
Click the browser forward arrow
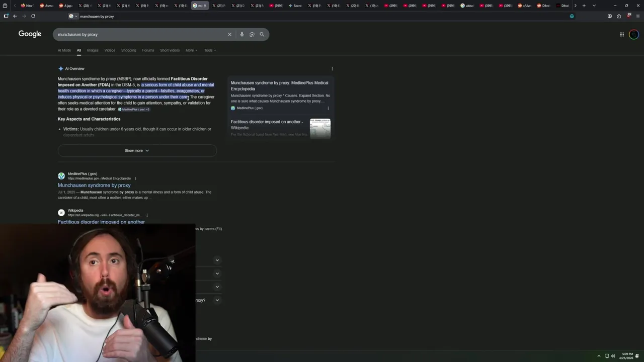[x=24, y=16]
